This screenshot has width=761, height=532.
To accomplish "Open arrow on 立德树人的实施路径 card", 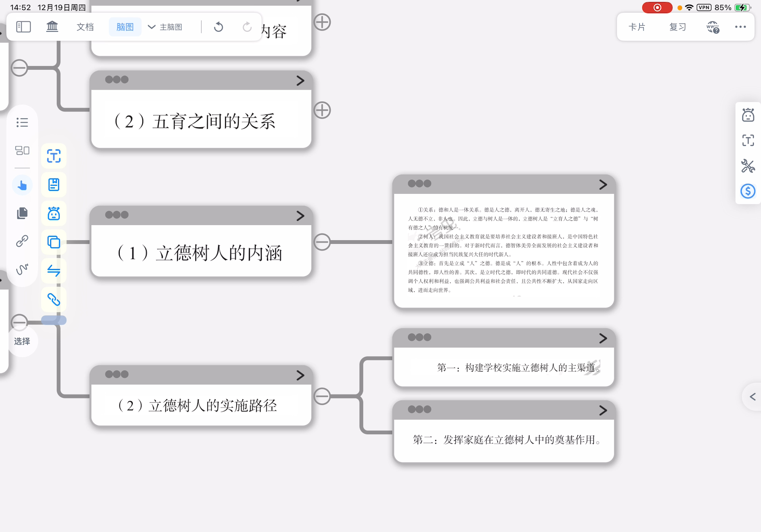I will [300, 375].
